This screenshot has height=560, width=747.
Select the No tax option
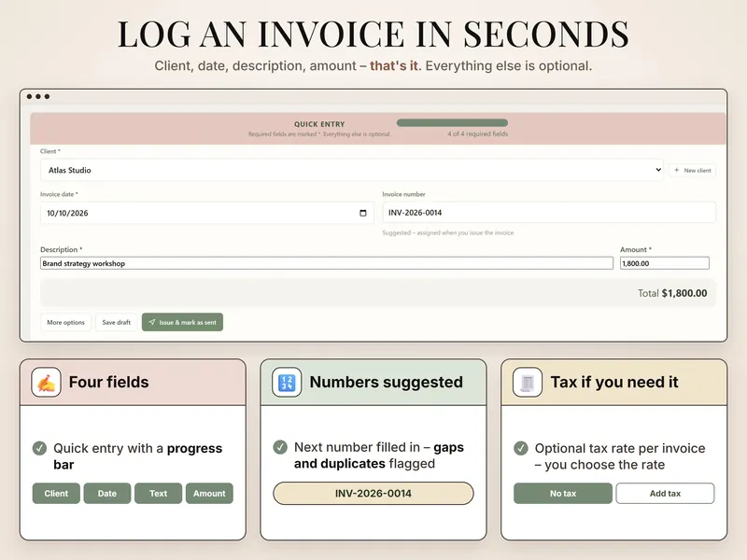click(x=563, y=494)
